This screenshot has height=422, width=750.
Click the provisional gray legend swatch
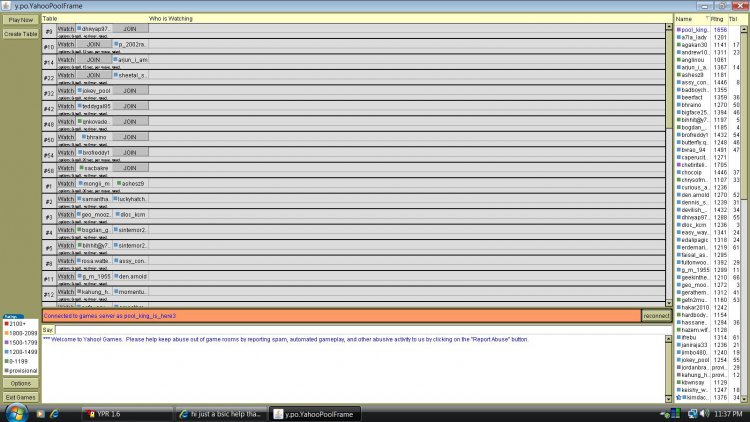pyautogui.click(x=6, y=371)
